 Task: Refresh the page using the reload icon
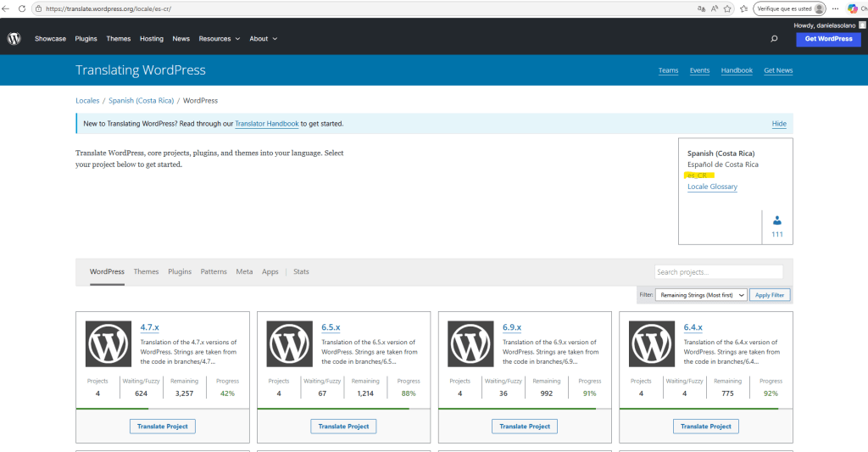pos(22,8)
